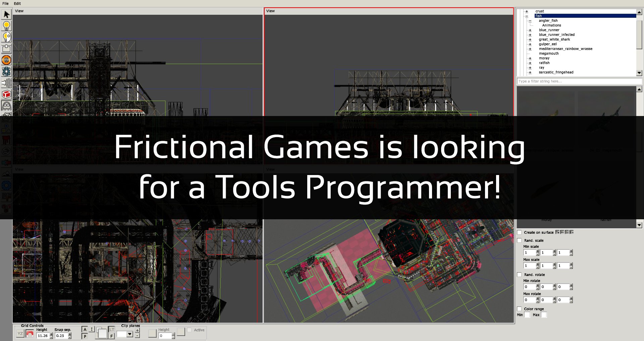This screenshot has height=341, width=644.
Task: Click the YZ grid plane button
Action: (x=20, y=334)
